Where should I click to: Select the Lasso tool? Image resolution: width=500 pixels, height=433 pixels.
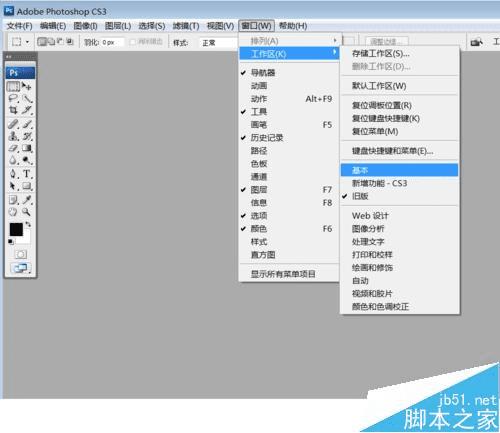(13, 99)
